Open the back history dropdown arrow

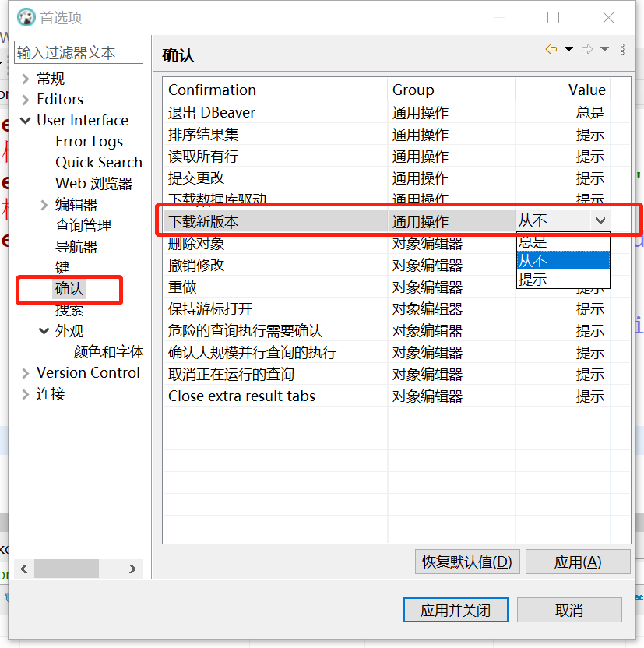coord(568,49)
